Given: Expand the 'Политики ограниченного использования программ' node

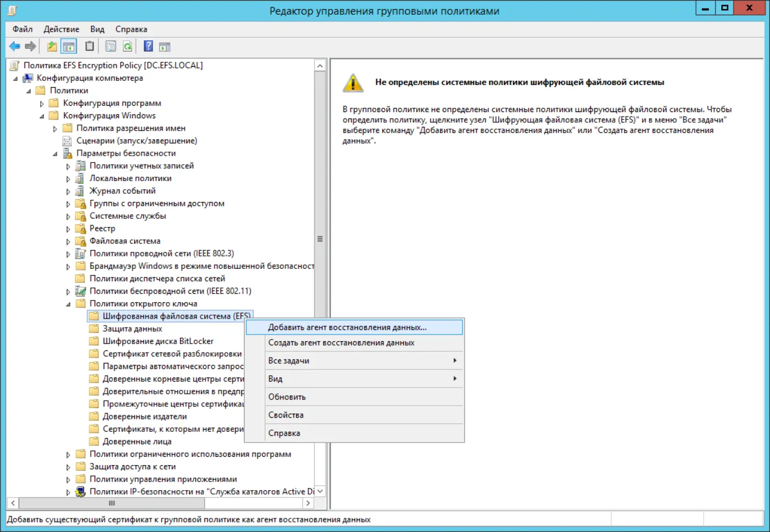Looking at the screenshot, I should point(68,454).
